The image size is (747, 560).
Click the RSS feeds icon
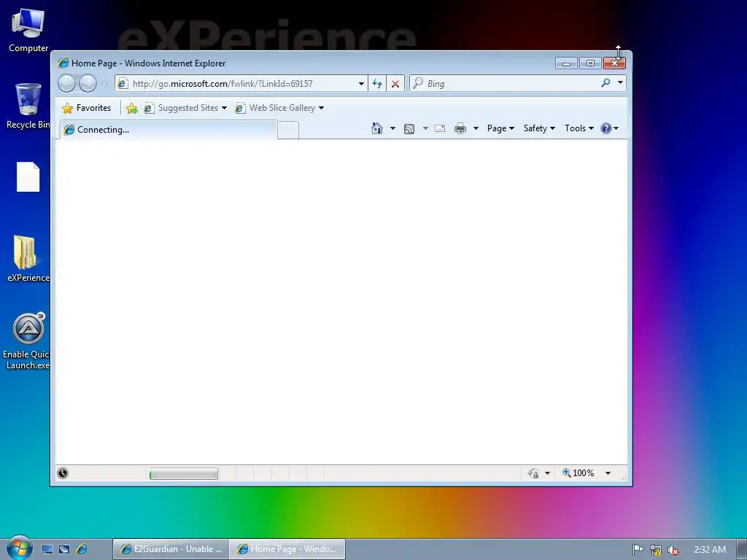tap(409, 128)
